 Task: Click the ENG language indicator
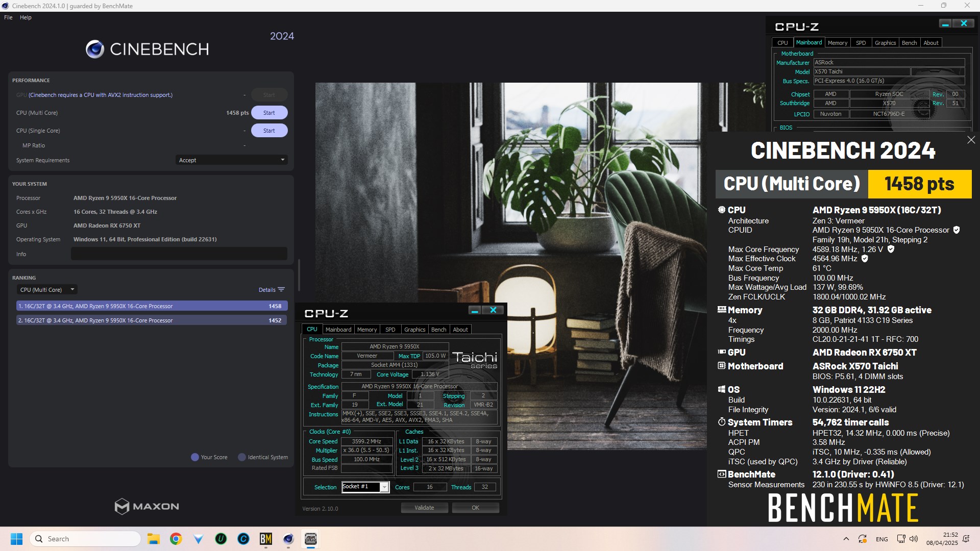[881, 539]
